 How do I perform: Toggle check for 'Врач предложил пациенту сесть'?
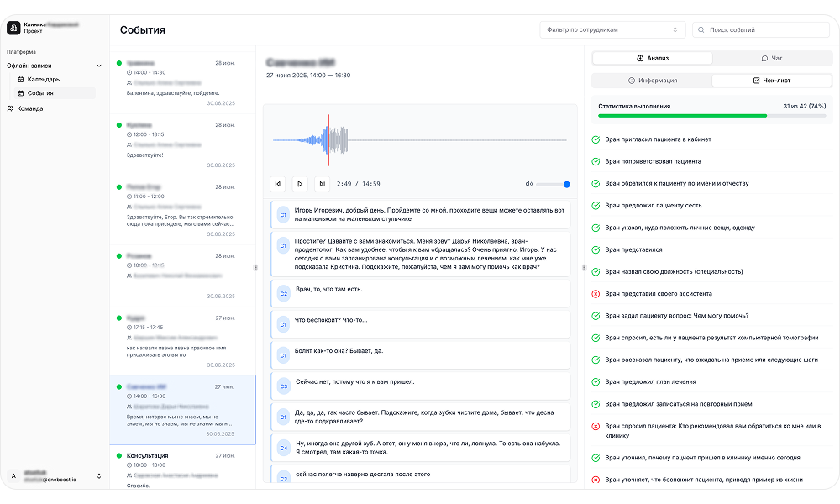click(x=596, y=206)
